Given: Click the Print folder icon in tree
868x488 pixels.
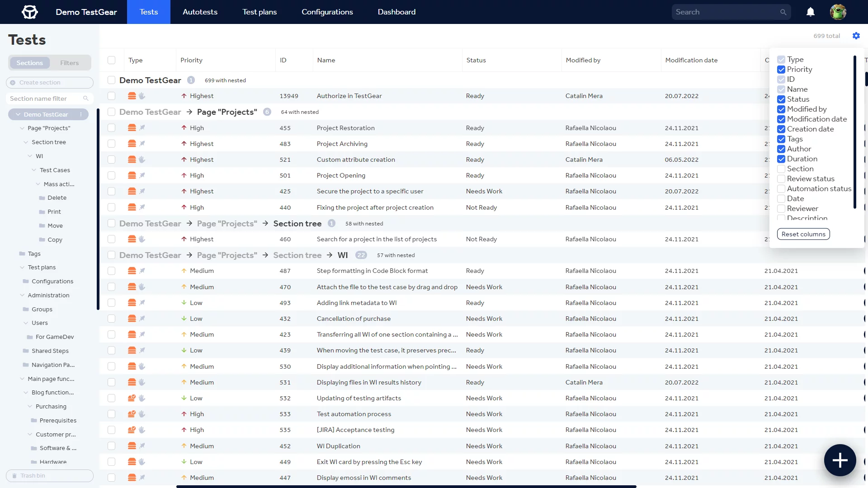Looking at the screenshot, I should click(x=42, y=212).
